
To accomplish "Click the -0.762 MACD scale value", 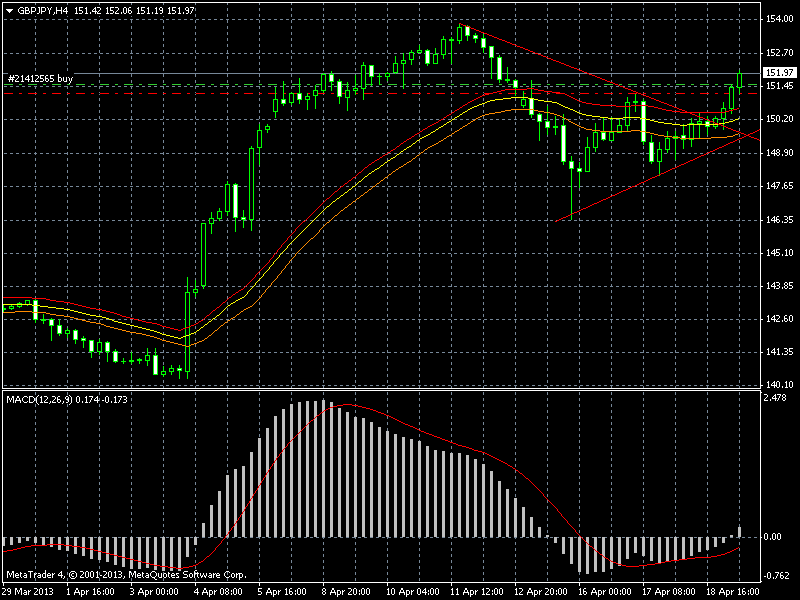I will (776, 576).
